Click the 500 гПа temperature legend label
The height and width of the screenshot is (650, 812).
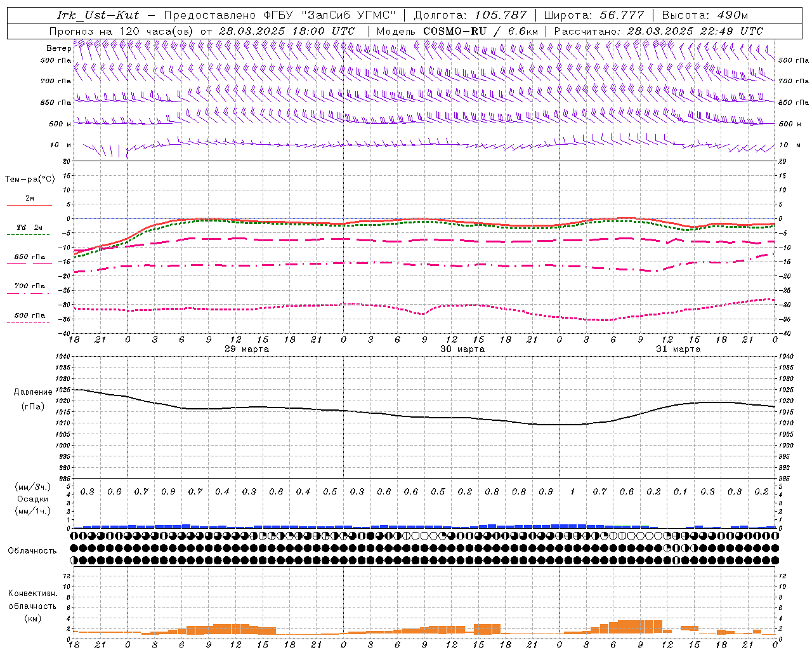tap(30, 315)
